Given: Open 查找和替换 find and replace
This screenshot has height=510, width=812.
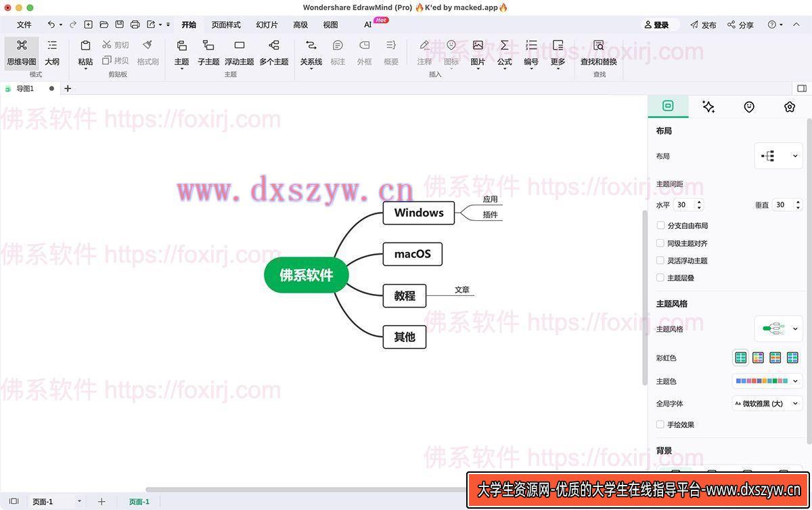Looking at the screenshot, I should point(599,52).
